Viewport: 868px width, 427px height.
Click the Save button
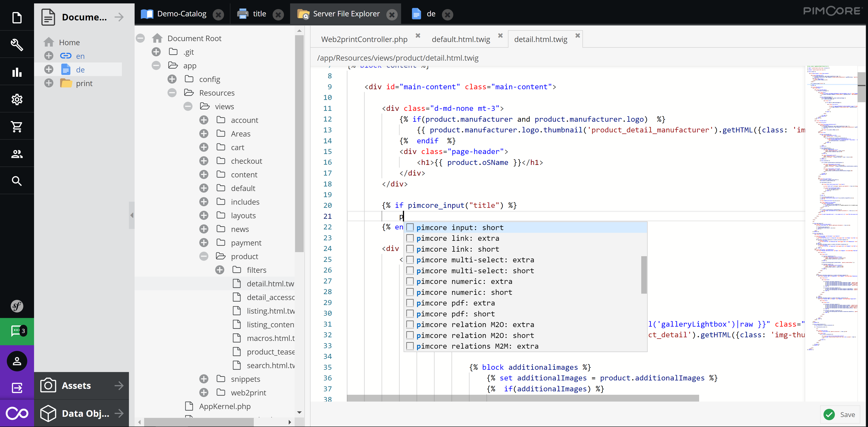tap(840, 414)
